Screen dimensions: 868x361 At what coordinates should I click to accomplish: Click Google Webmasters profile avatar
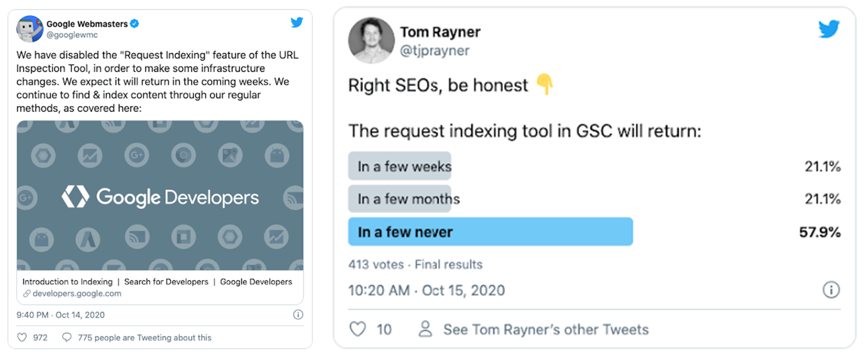click(x=29, y=29)
